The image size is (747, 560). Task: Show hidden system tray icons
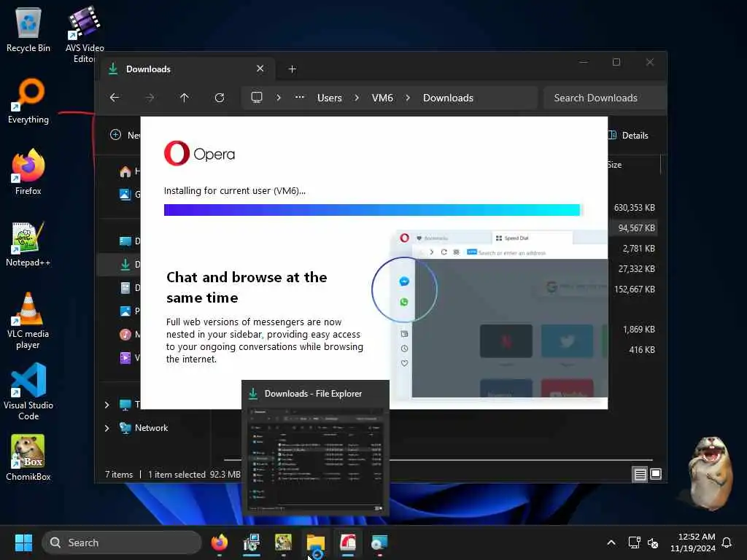coord(611,542)
